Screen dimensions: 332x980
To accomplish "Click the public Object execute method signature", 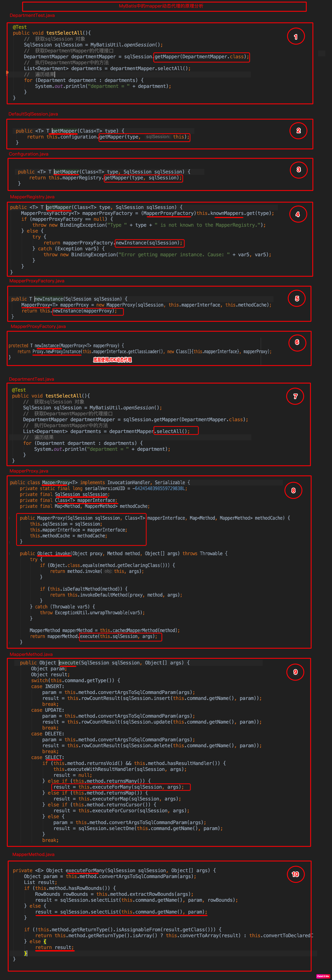I will coord(105,663).
